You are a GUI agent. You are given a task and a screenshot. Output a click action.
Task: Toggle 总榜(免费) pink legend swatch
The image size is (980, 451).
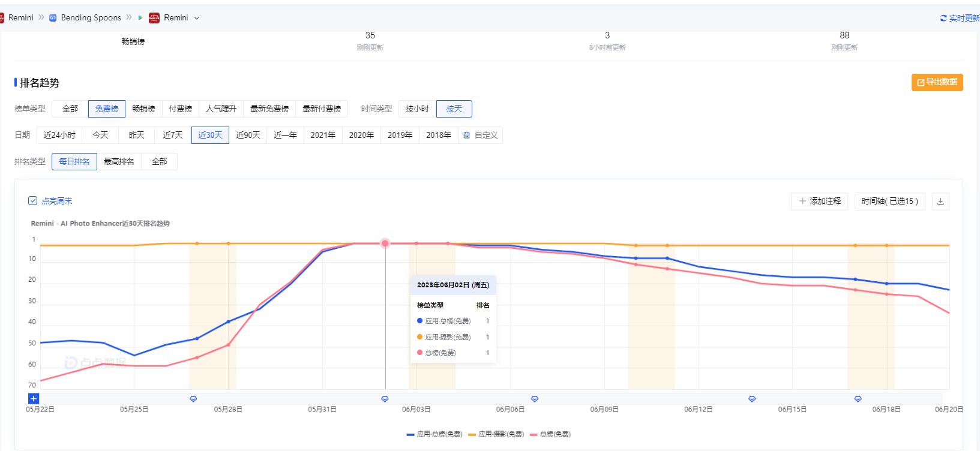coord(534,434)
